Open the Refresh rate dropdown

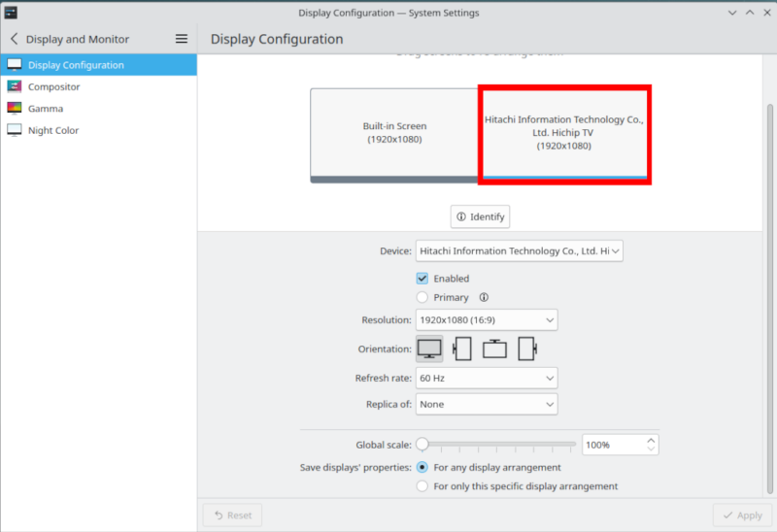(487, 378)
